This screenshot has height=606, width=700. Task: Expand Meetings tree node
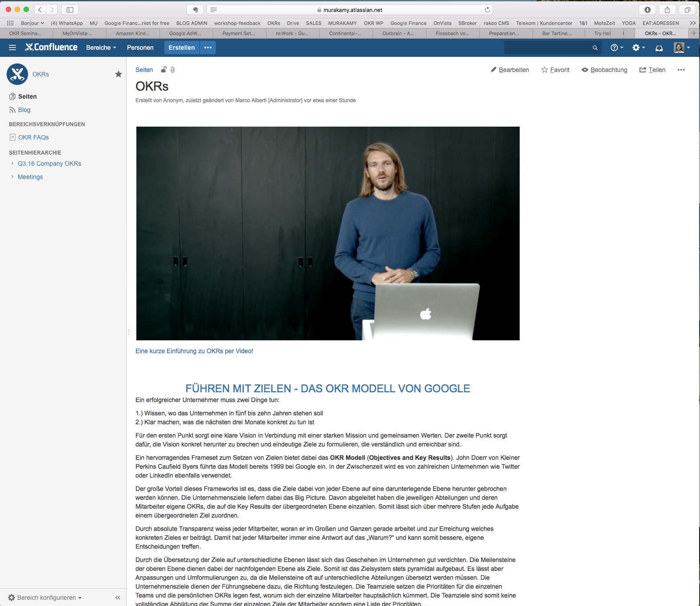click(12, 177)
